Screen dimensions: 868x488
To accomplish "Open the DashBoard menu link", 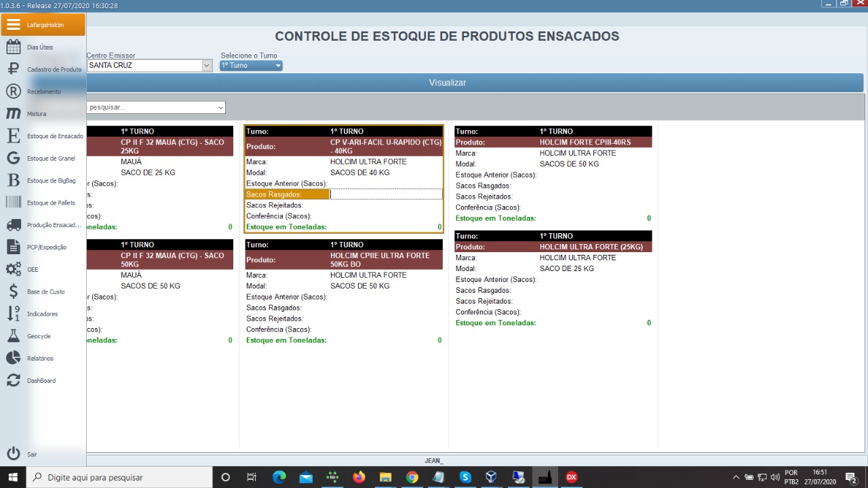I will [41, 381].
